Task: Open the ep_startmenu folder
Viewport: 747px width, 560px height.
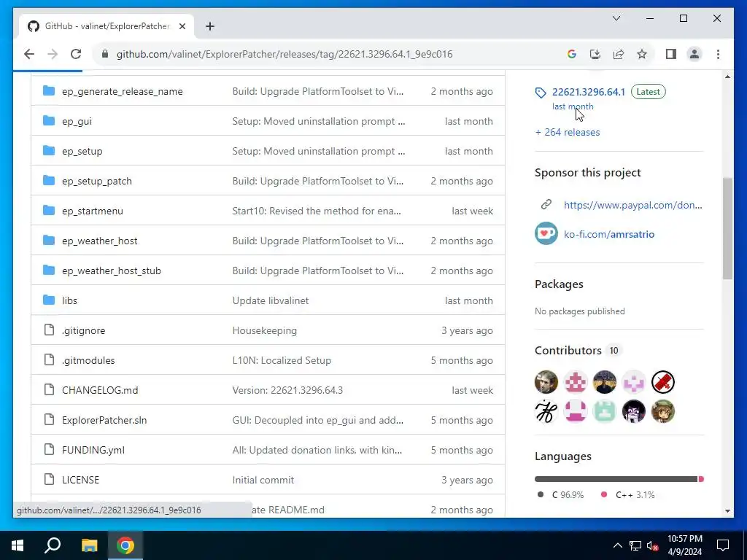Action: tap(93, 211)
